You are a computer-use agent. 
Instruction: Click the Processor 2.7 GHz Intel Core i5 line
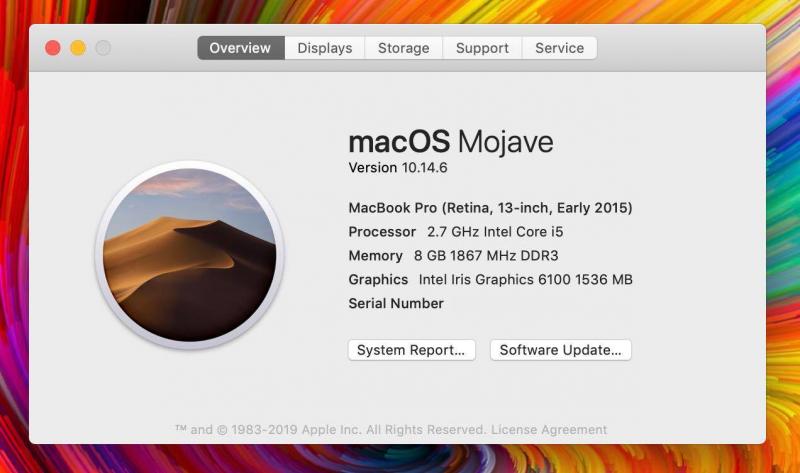456,232
